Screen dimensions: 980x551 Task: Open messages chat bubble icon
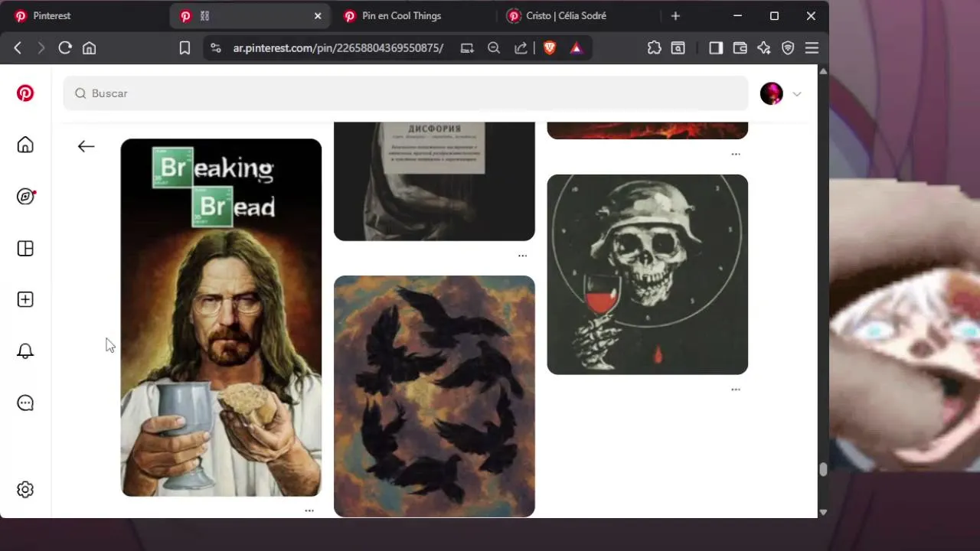(25, 403)
